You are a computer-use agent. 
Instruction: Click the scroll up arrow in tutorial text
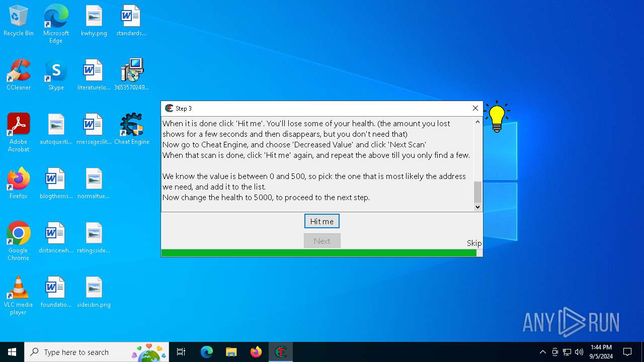[478, 122]
